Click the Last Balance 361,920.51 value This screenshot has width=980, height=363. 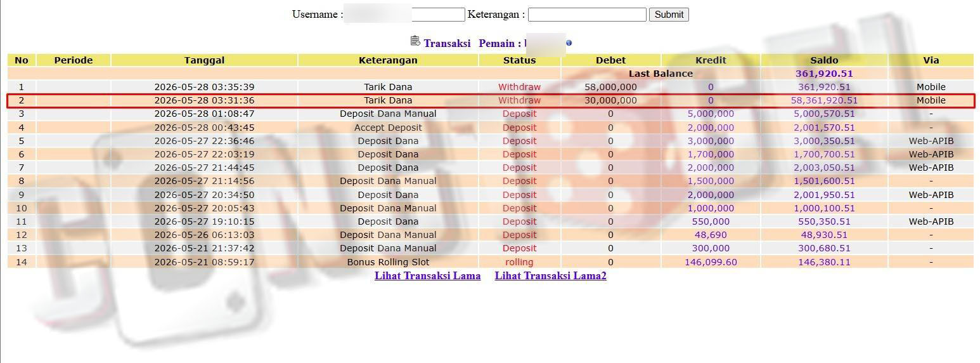[824, 74]
